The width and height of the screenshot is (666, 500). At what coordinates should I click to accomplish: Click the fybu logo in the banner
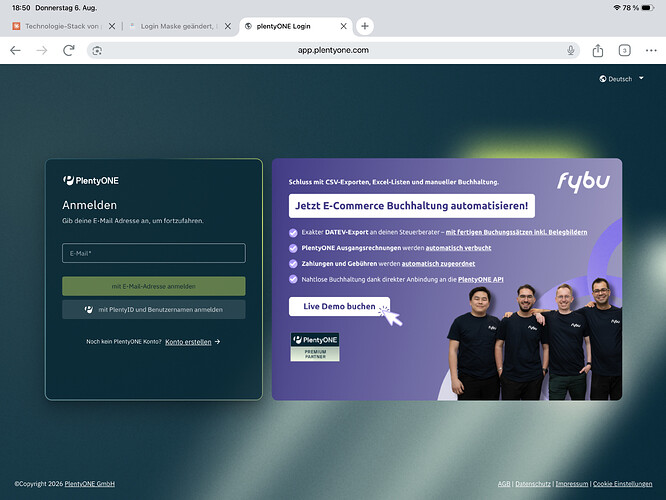583,181
